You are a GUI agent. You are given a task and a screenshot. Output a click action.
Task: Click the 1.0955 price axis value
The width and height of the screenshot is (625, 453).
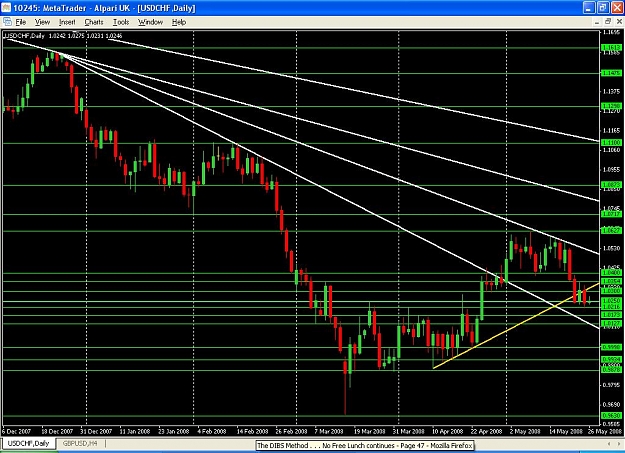[x=612, y=169]
